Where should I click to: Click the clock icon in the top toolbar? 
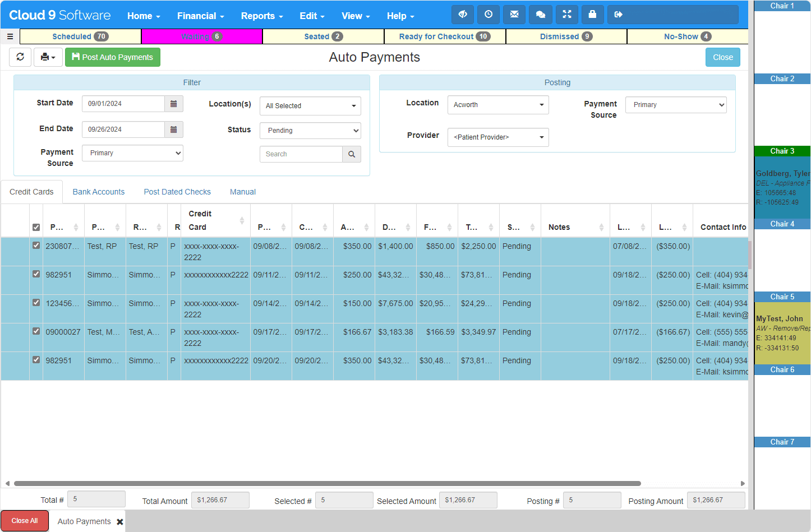(x=489, y=15)
